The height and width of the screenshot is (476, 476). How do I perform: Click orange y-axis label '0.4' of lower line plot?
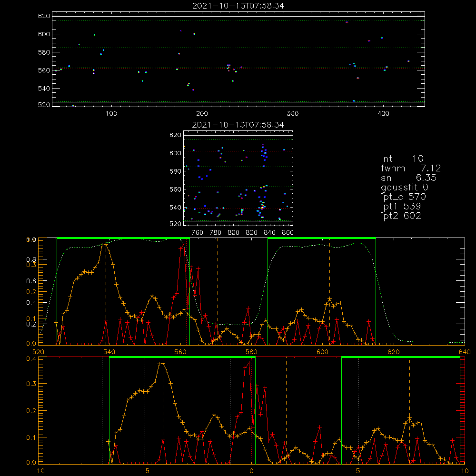coord(31,359)
